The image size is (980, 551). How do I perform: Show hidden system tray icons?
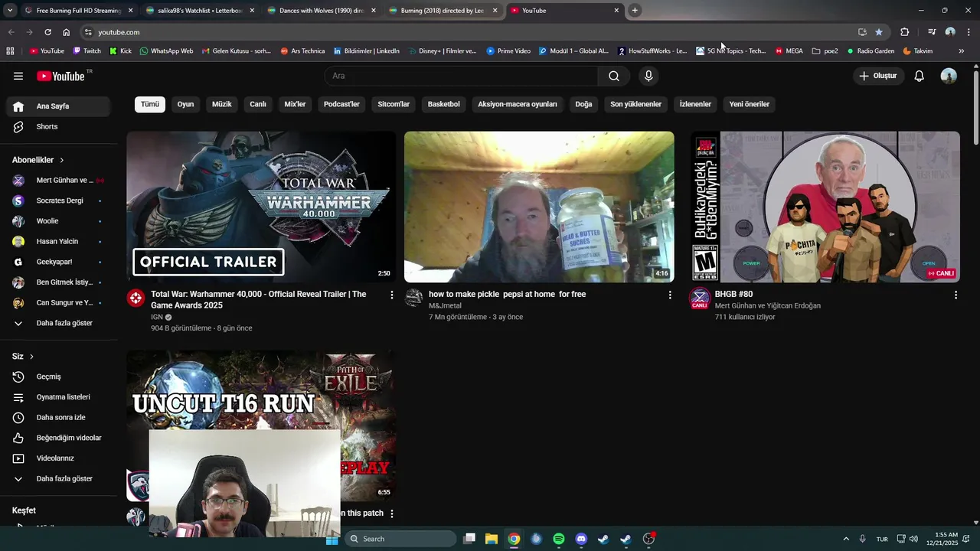point(846,539)
